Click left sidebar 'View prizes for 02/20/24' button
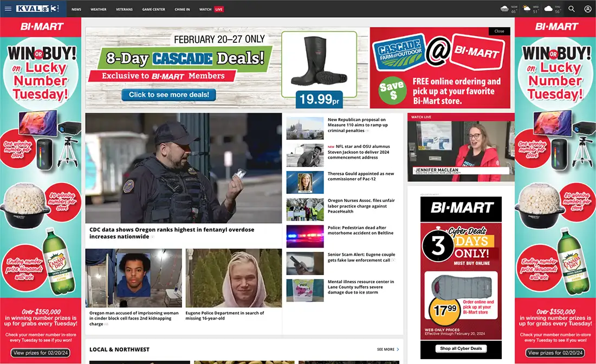This screenshot has height=364, width=596. (x=41, y=353)
